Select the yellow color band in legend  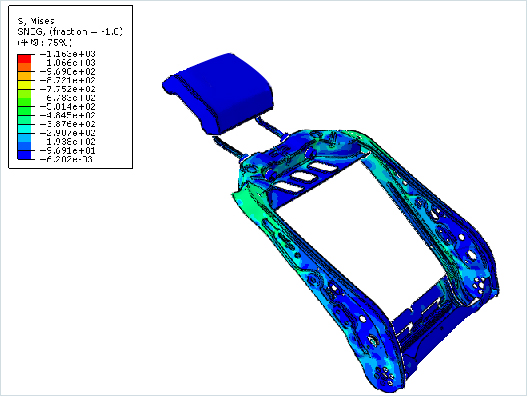pos(24,85)
